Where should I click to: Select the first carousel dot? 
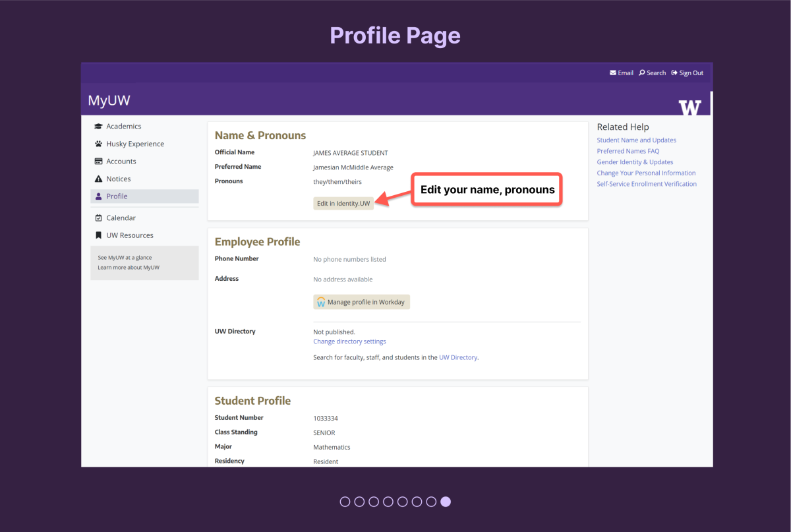click(345, 502)
